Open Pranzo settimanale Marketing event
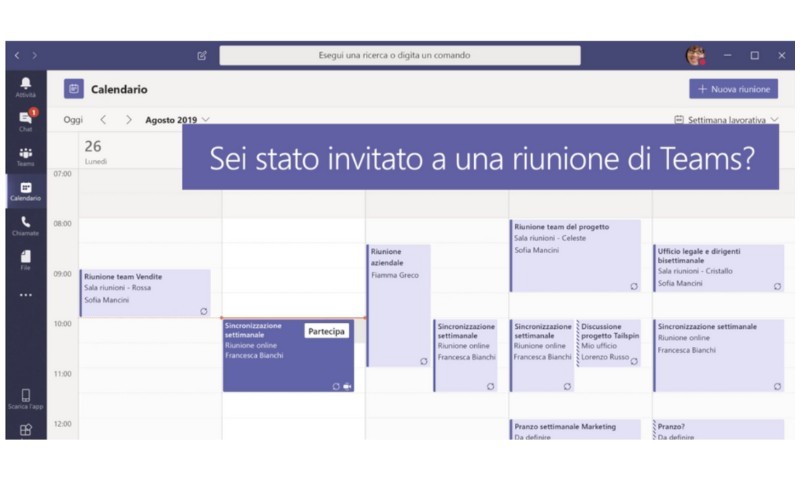The height and width of the screenshot is (480, 800). (x=576, y=430)
